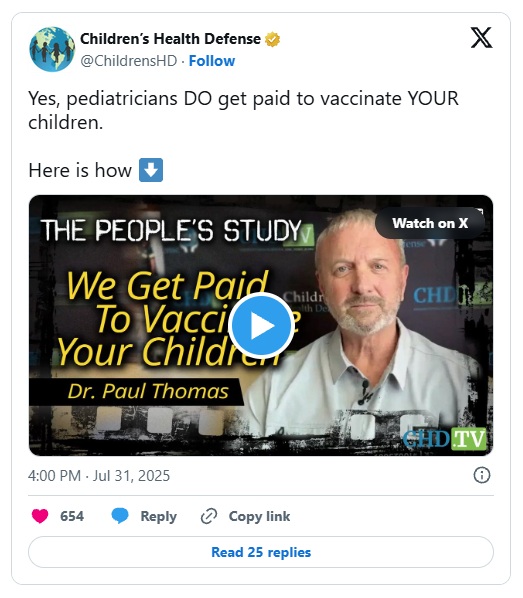The image size is (523, 598).
Task: Open the 4:00 PM Jul 31 timestamp
Action: [x=99, y=476]
